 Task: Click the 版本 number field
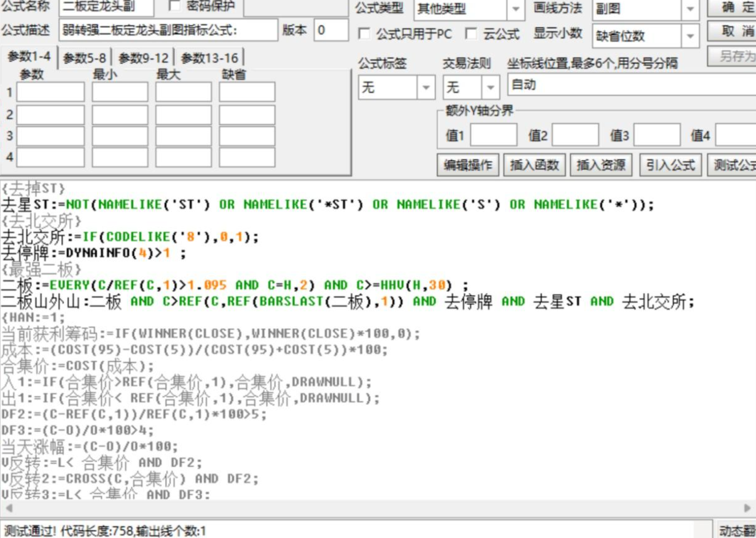point(331,30)
